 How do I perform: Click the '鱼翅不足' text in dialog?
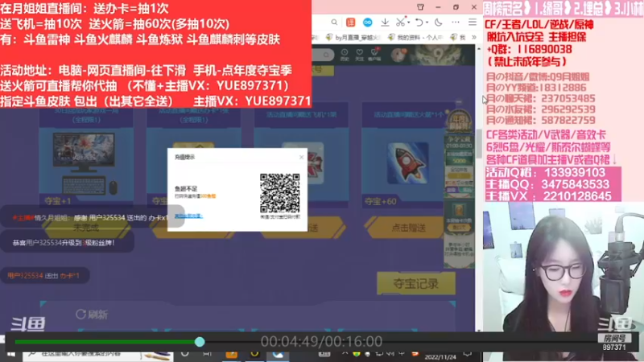pos(186,188)
